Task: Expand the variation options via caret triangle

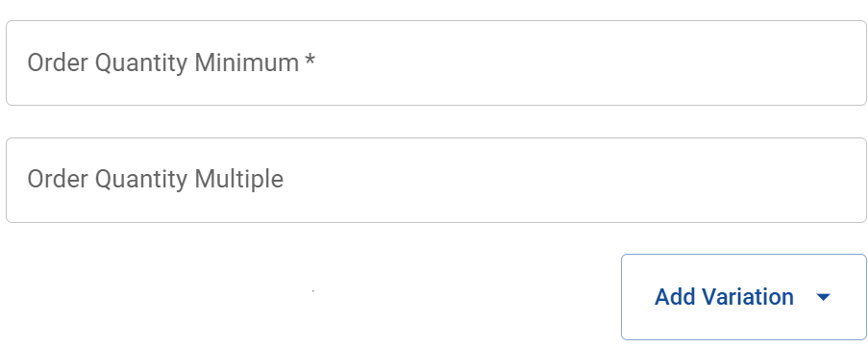Action: click(823, 297)
